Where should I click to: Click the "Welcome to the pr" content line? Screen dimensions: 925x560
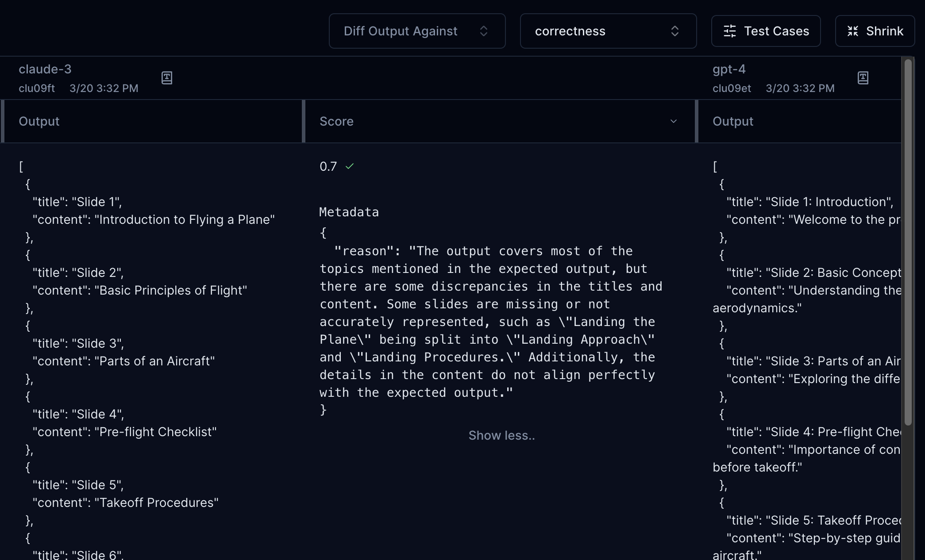click(x=813, y=220)
